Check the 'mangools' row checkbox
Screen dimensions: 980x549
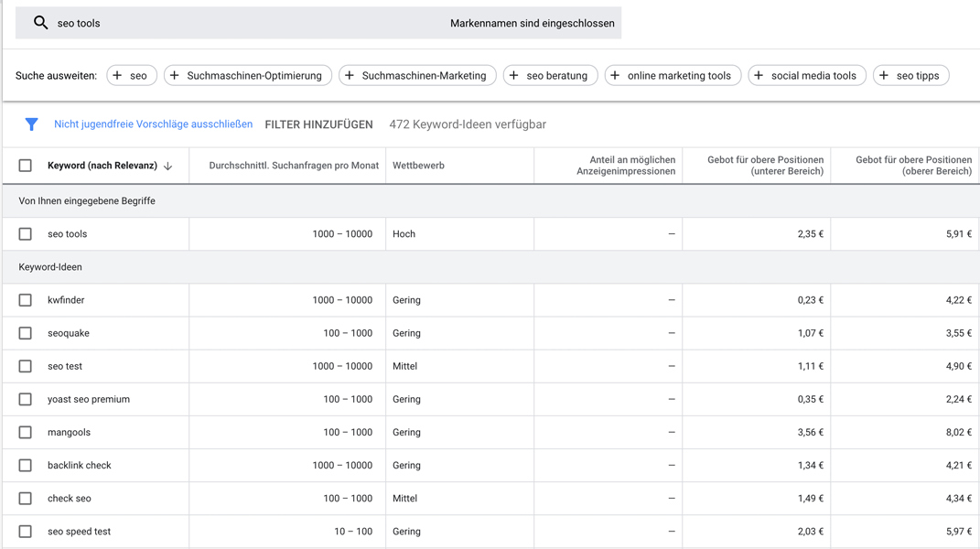coord(25,433)
